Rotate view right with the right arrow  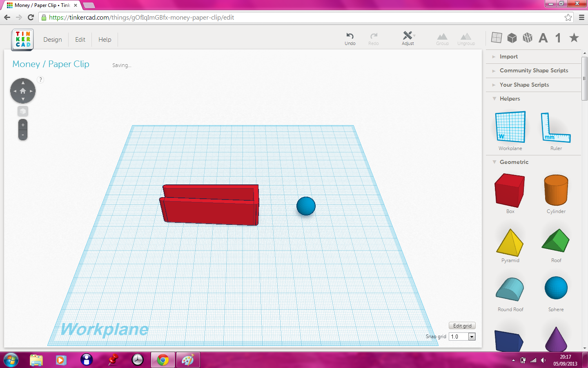pos(31,91)
